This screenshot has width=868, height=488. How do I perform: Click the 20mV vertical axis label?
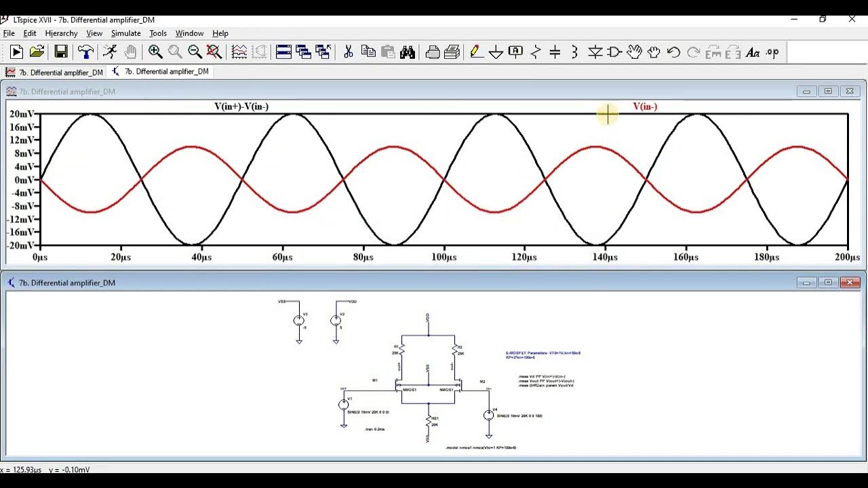pos(22,114)
